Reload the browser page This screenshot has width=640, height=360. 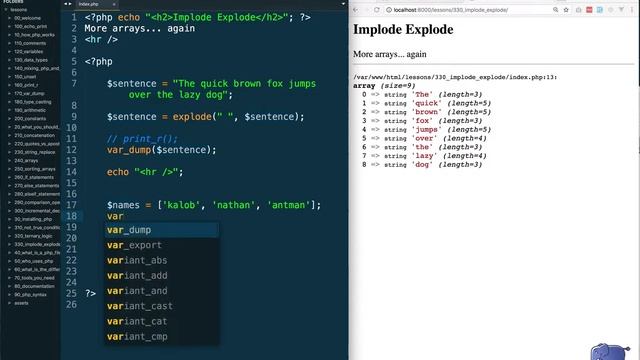tap(377, 10)
